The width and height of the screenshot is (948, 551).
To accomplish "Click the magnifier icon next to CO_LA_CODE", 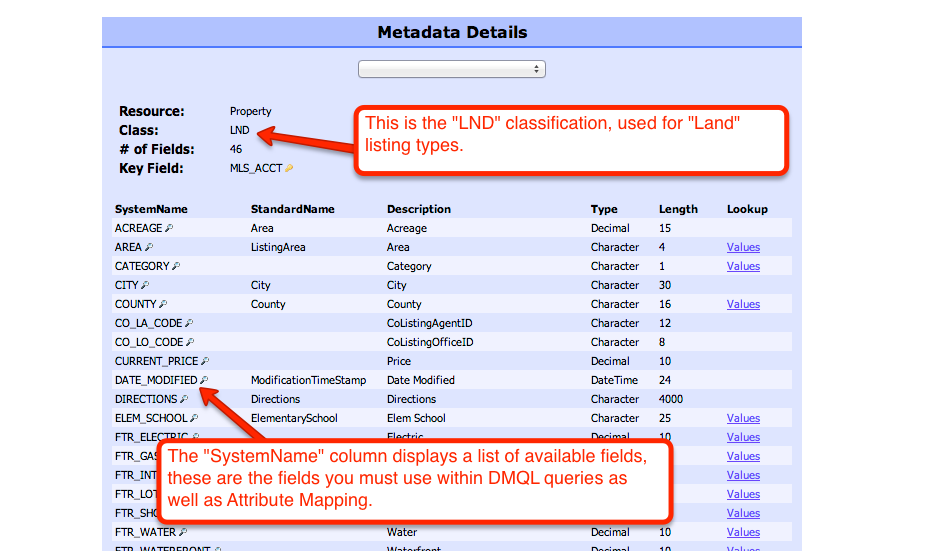I will click(x=188, y=323).
